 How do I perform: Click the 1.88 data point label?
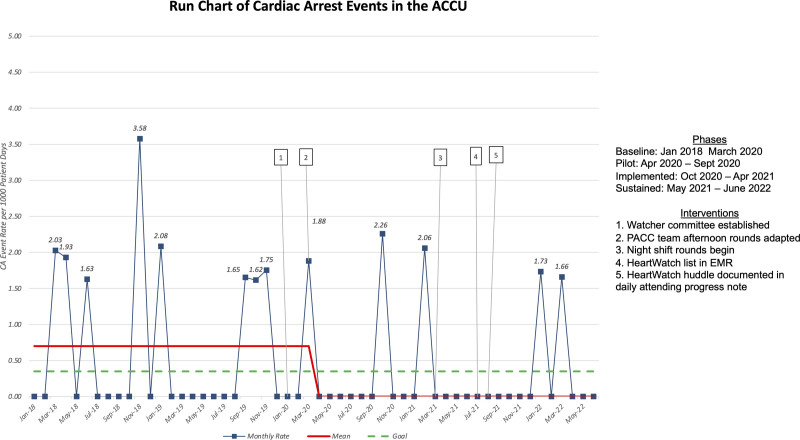tap(320, 221)
